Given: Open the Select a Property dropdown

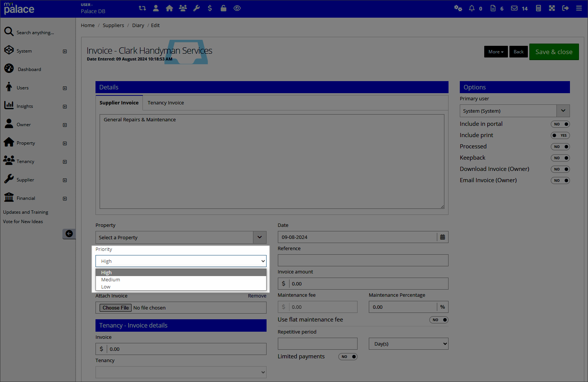Looking at the screenshot, I should point(259,237).
